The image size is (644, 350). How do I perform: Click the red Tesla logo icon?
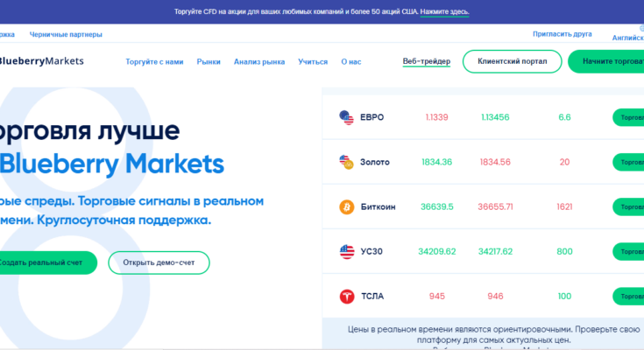(x=346, y=297)
